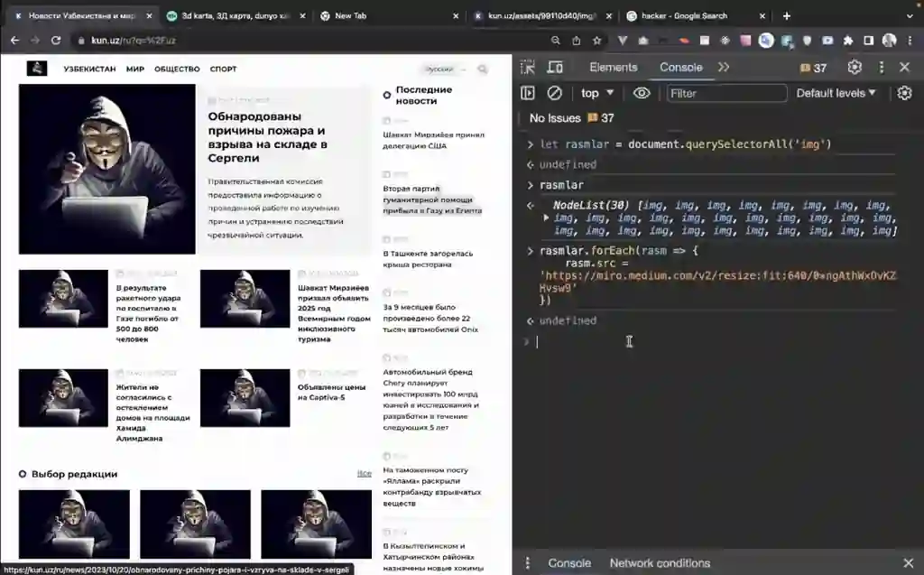
Task: Create a live expression via the eye icon
Action: [x=641, y=93]
